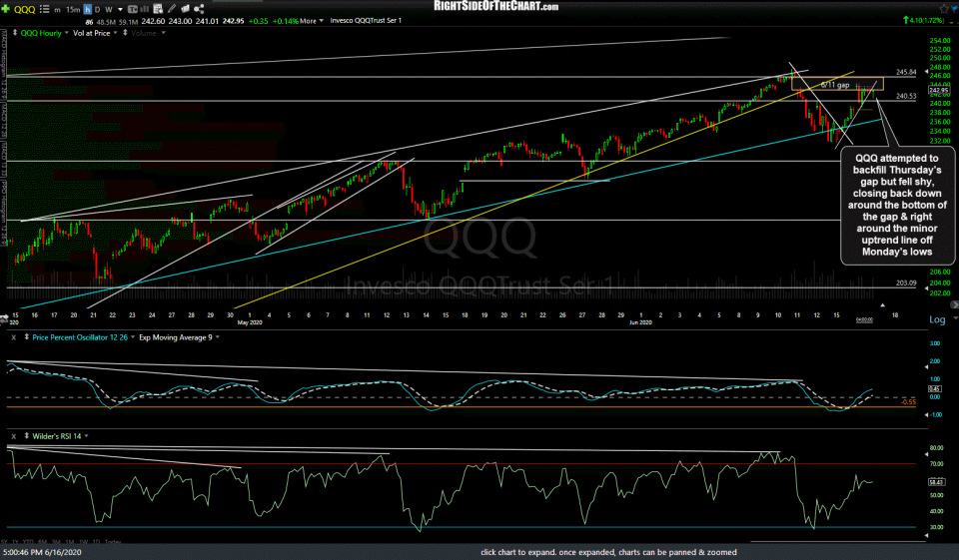Screen dimensions: 959x560
Task: Click the 'Tc' chart template icon
Action: (132, 9)
